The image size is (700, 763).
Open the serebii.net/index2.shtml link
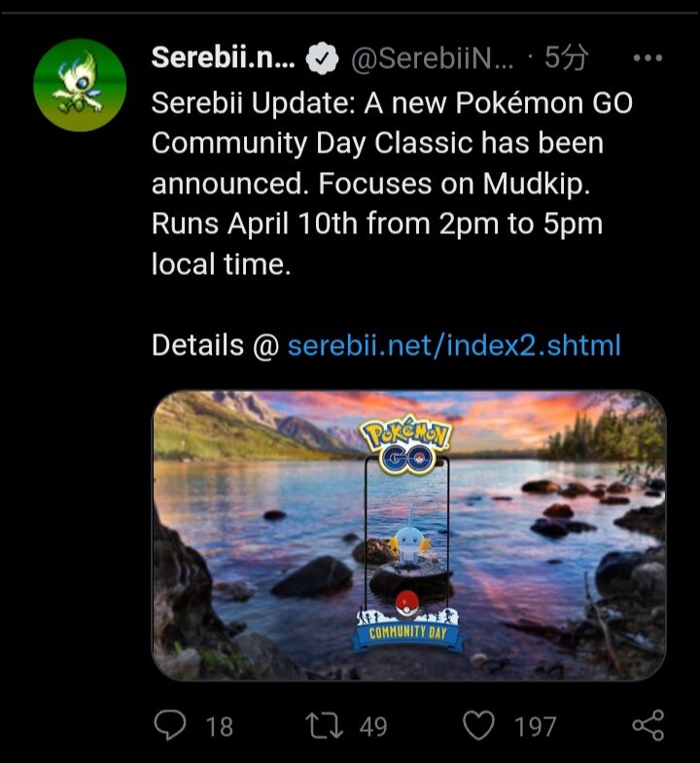pos(454,345)
